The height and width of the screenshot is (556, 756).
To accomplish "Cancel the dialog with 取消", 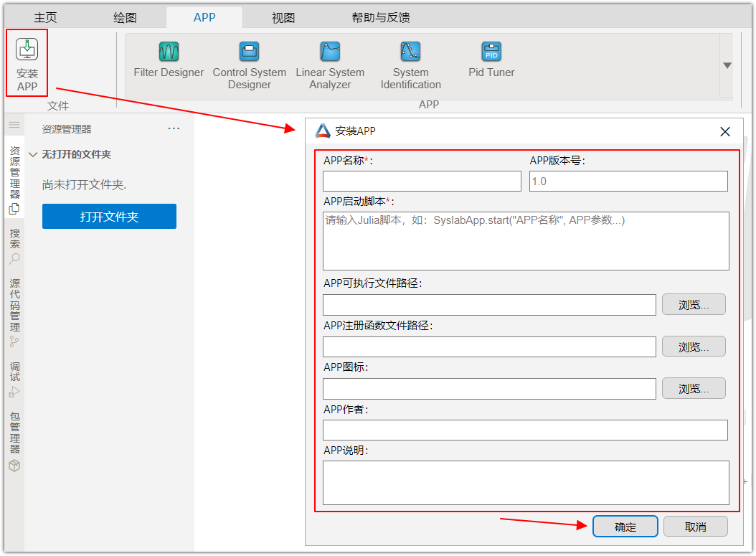I will pos(695,527).
